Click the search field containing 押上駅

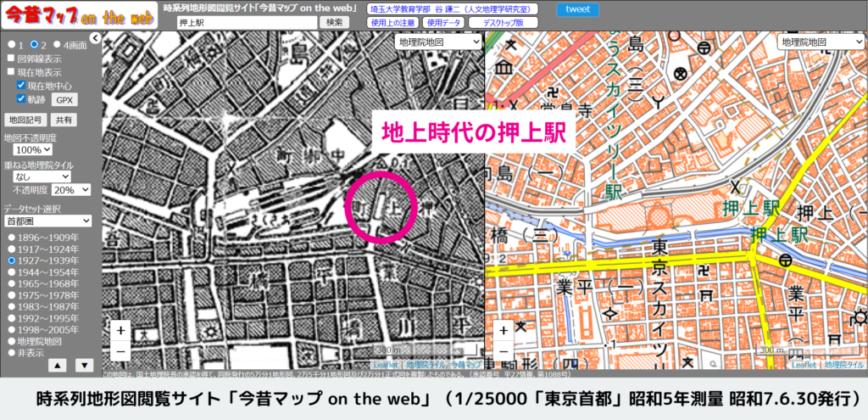tap(246, 23)
